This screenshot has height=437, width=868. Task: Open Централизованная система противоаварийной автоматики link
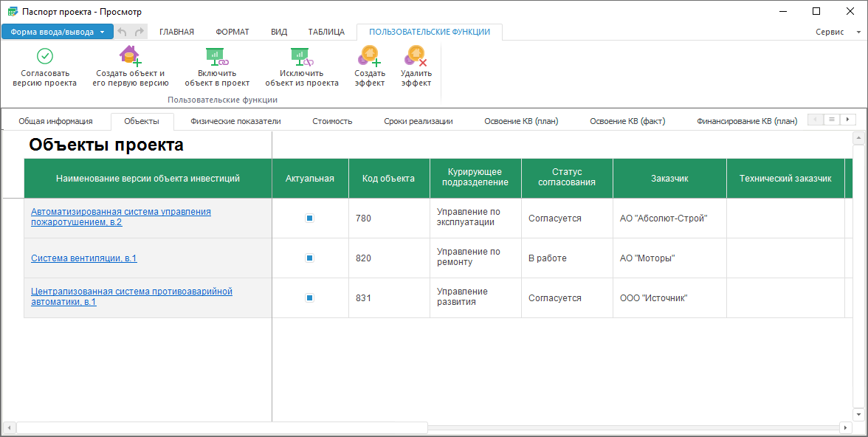131,292
